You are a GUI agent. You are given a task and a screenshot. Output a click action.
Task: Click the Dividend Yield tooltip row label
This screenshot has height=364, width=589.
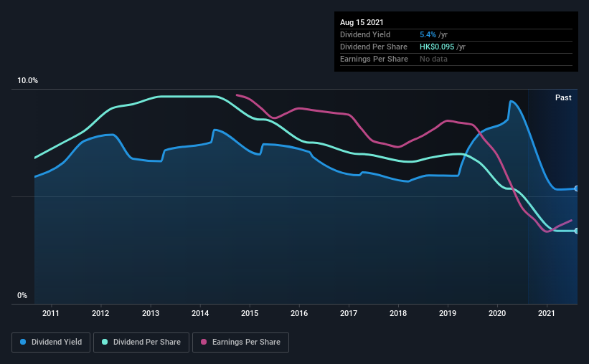pos(365,34)
